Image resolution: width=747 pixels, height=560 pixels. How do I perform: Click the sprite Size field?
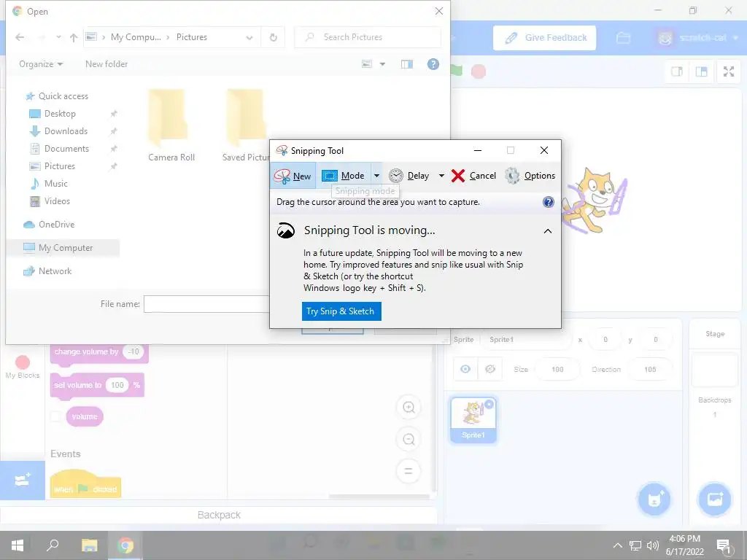[557, 370]
